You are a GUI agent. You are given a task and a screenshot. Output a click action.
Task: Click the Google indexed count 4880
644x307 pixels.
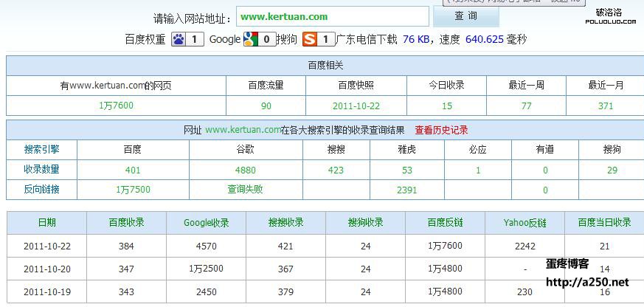click(x=245, y=170)
